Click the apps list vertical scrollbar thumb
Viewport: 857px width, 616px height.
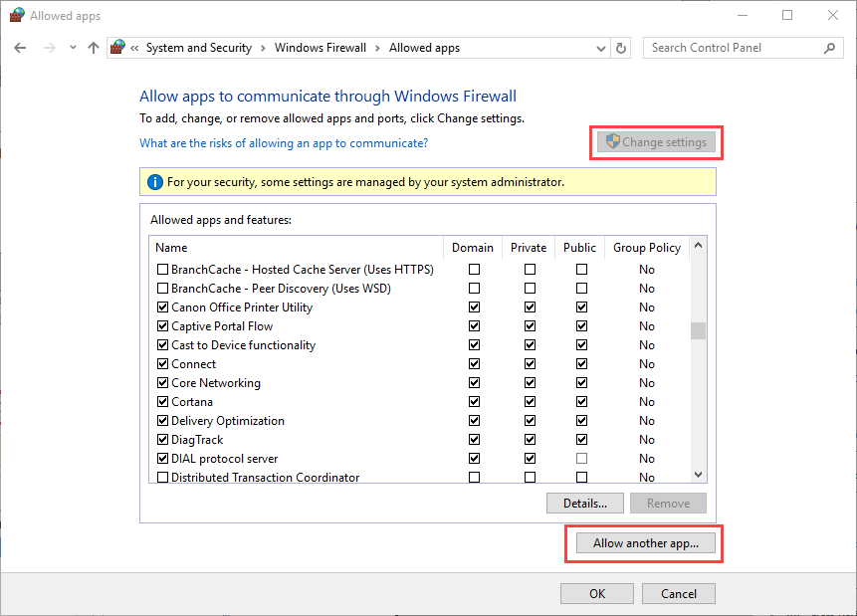coord(698,331)
